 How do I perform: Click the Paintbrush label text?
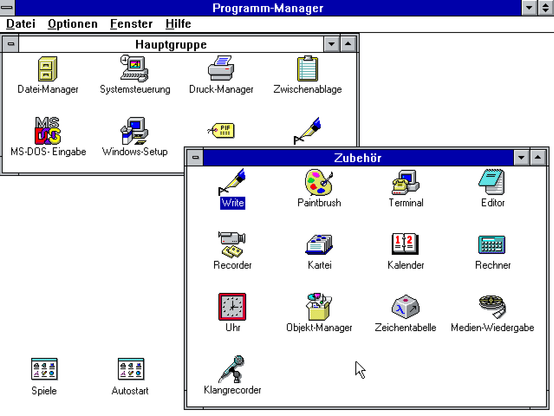coord(319,203)
